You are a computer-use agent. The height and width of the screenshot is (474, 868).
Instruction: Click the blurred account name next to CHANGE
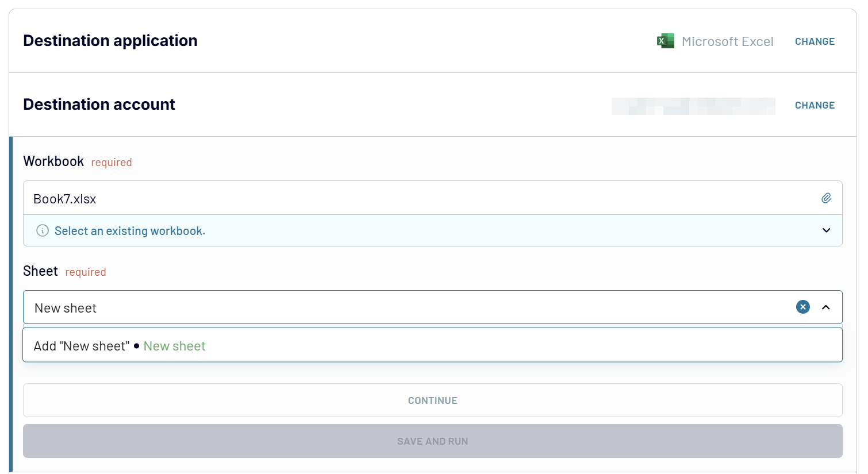coord(693,106)
